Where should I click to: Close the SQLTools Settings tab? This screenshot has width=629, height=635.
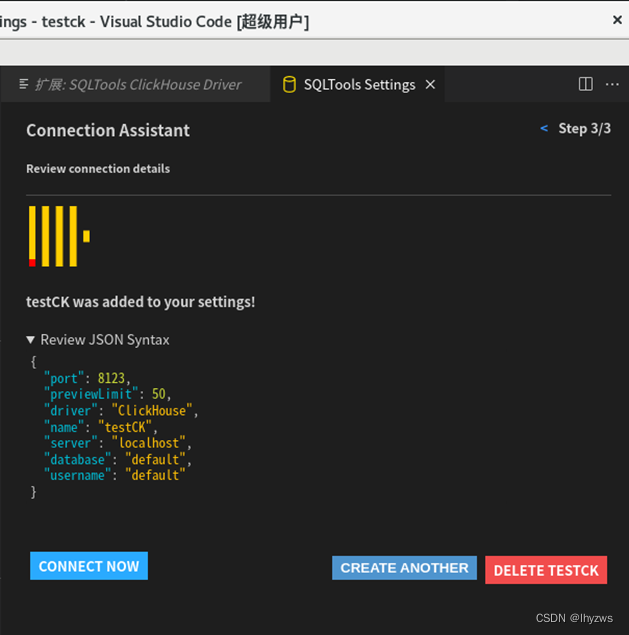click(431, 85)
